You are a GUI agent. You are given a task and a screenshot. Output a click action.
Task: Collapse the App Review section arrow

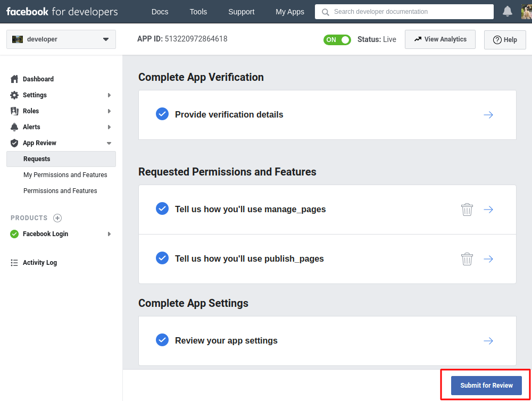[109, 143]
